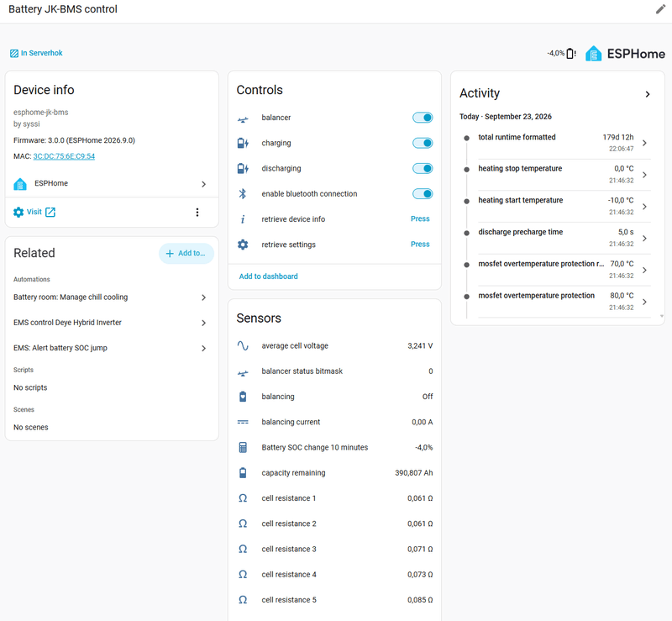Open the total runtime formatted activity entry chevron
The width and height of the screenshot is (672, 621).
click(x=644, y=143)
